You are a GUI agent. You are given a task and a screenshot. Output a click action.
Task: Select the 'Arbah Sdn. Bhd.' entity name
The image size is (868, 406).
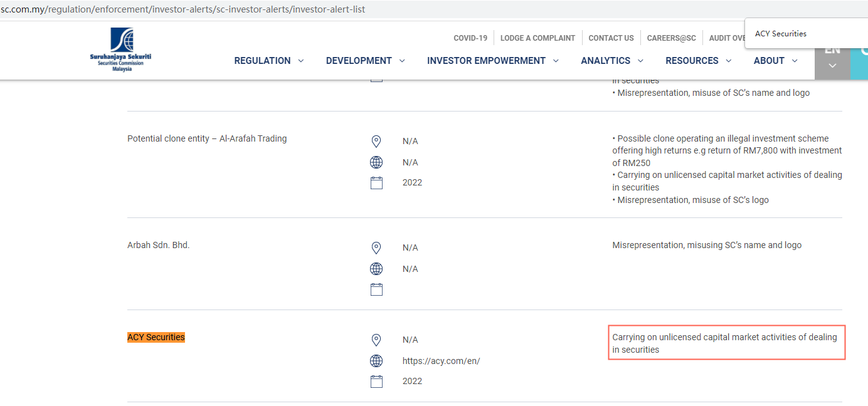[x=158, y=245]
